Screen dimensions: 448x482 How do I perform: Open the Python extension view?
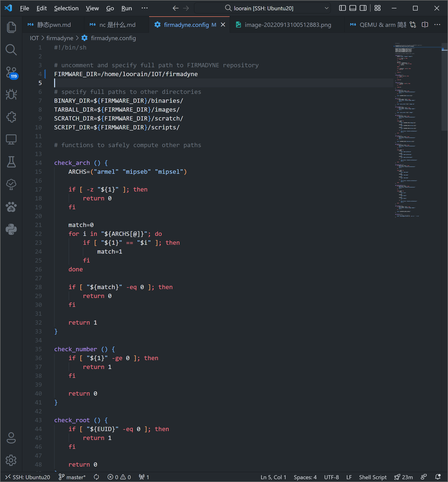click(x=11, y=229)
